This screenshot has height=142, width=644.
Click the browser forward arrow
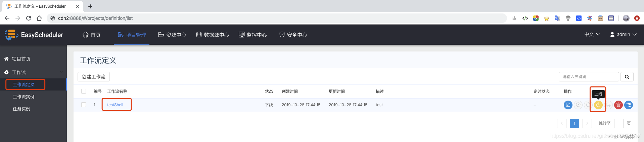(18, 18)
